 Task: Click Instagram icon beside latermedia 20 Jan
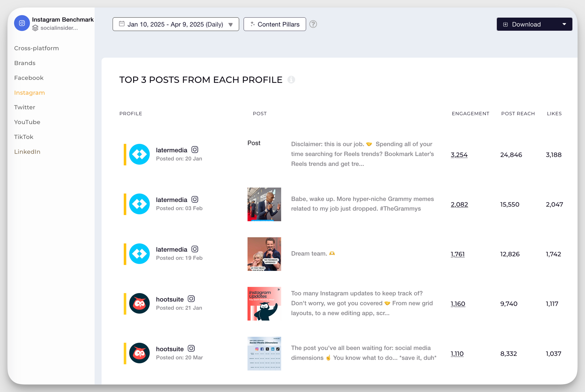point(195,149)
